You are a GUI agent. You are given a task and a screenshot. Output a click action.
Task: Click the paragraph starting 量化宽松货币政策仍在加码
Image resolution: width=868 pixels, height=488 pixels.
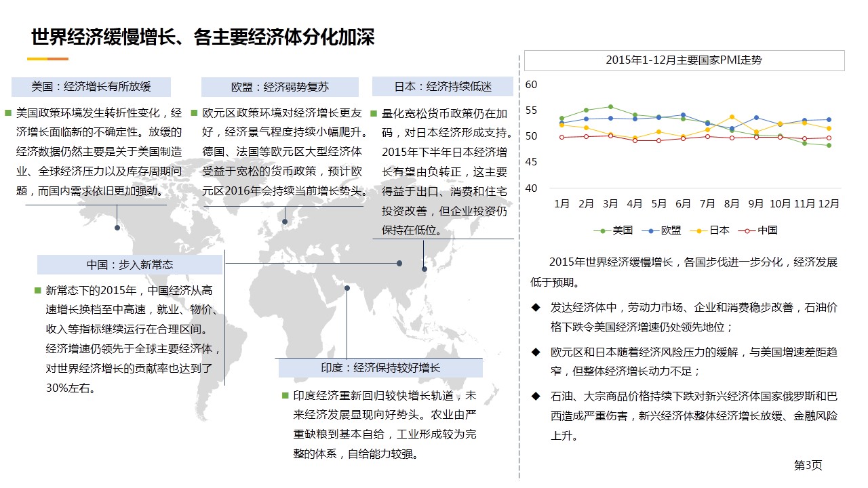point(448,171)
